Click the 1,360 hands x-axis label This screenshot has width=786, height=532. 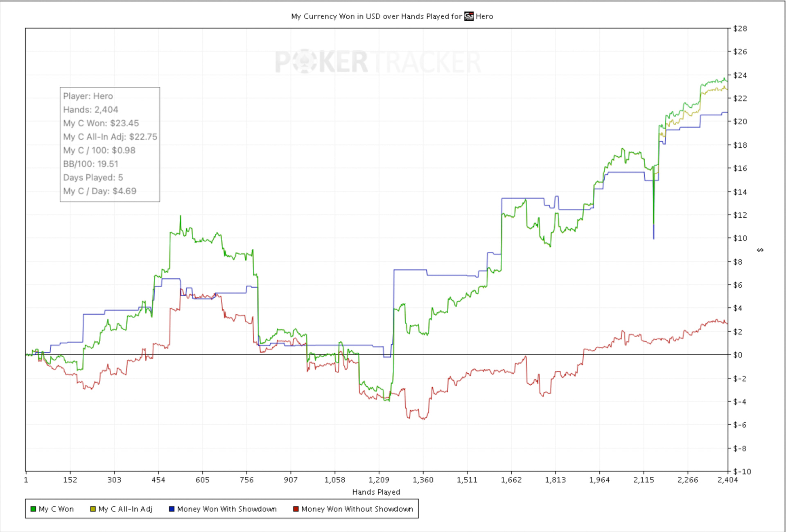(423, 480)
